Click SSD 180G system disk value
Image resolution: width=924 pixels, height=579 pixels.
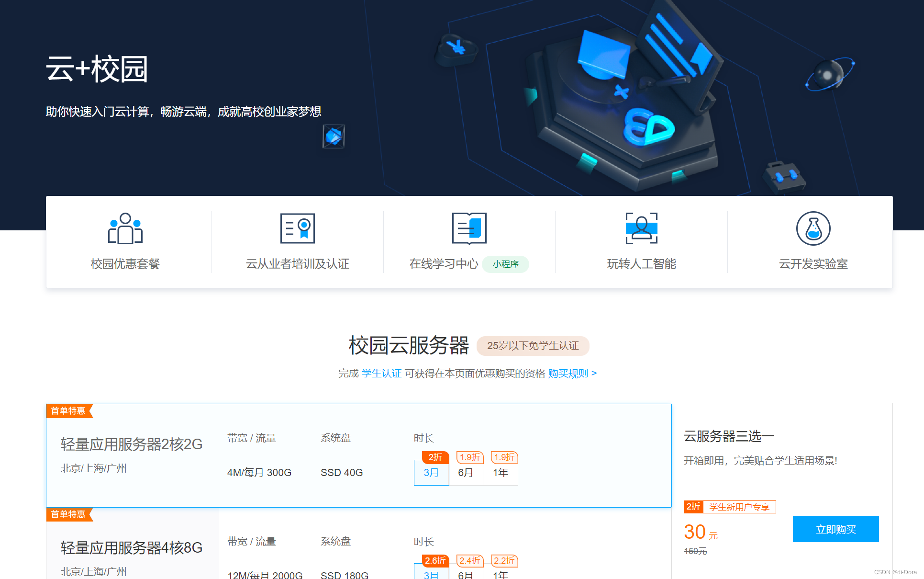click(345, 575)
